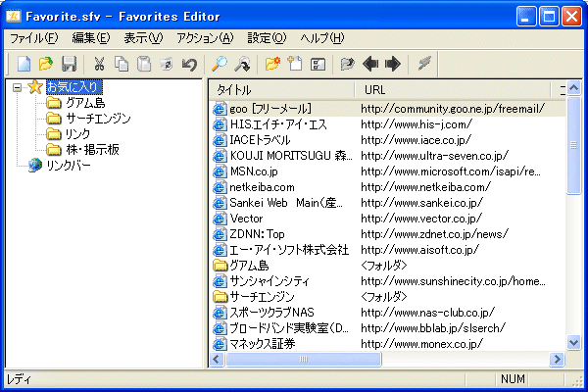Click the Properties toolbar icon
This screenshot has height=392, width=588.
(318, 64)
